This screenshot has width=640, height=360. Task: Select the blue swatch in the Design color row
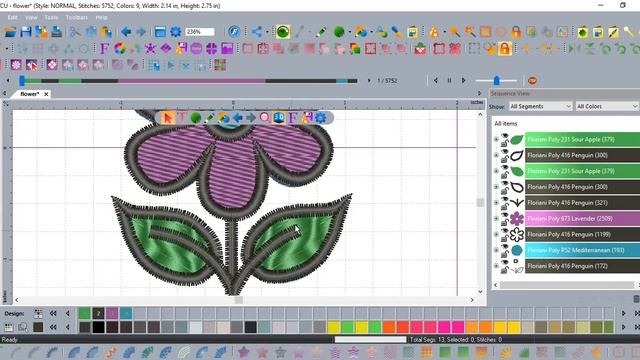coord(126,313)
